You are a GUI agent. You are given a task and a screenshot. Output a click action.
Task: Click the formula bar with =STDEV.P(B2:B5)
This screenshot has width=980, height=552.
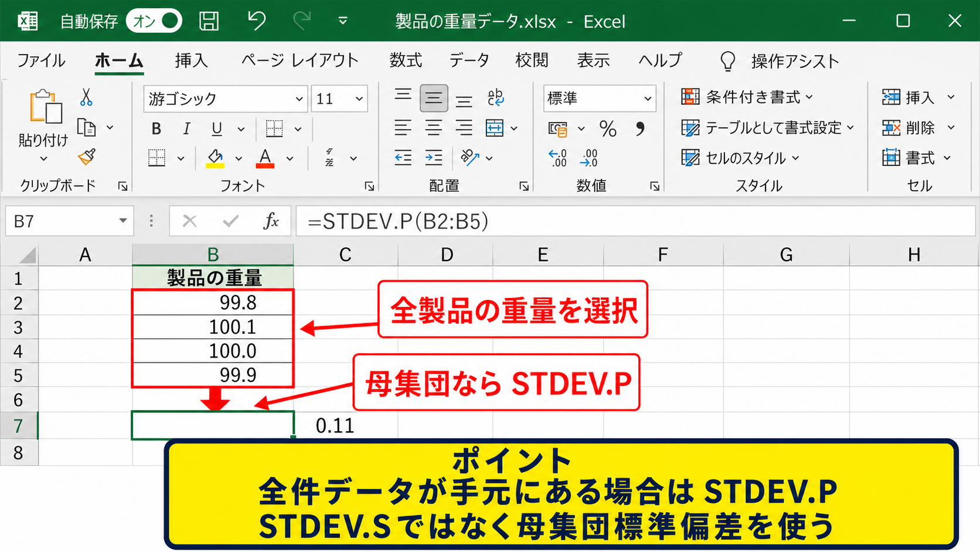click(x=635, y=221)
